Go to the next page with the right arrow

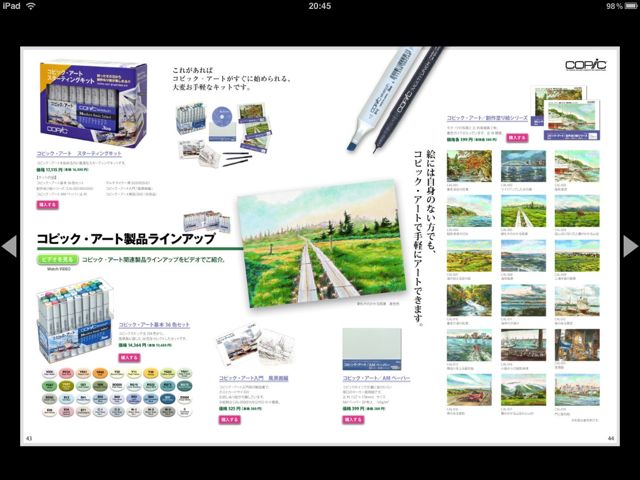click(631, 246)
